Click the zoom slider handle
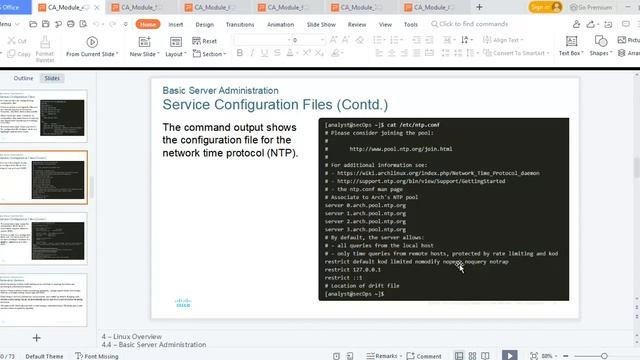 (604, 356)
